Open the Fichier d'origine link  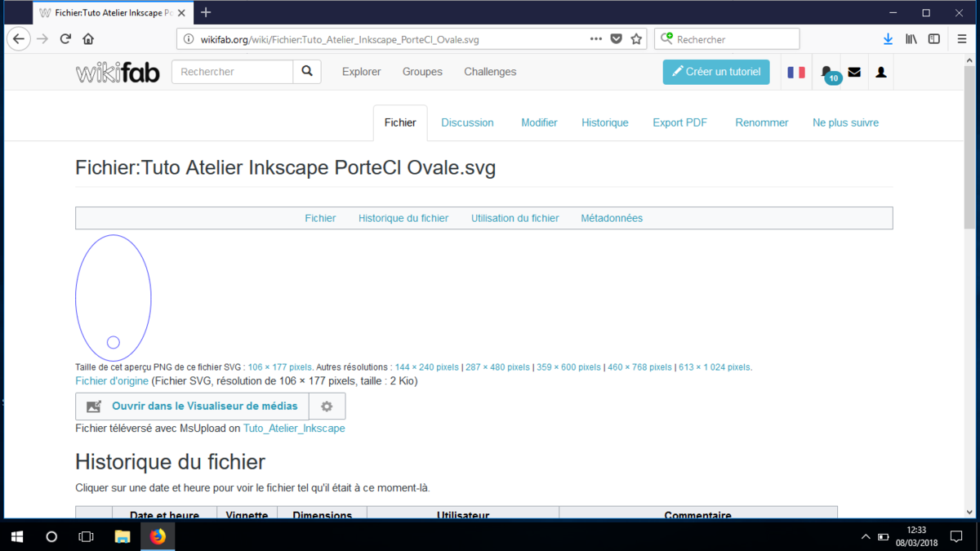pyautogui.click(x=110, y=380)
